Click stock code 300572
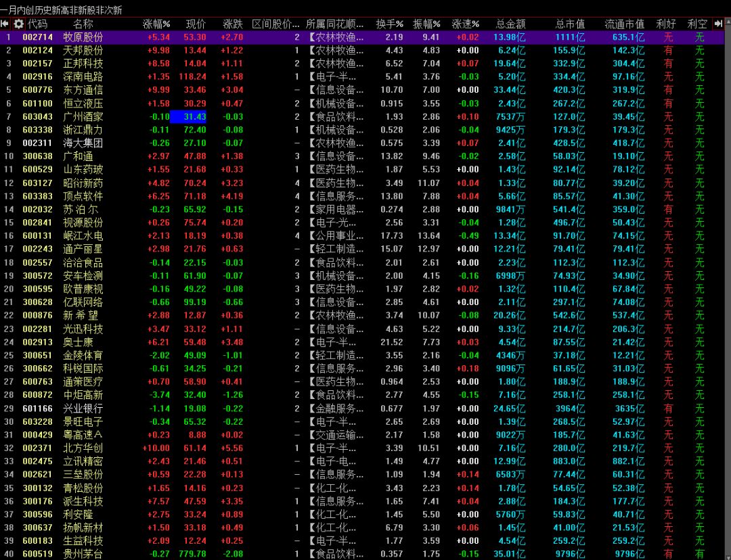This screenshot has width=731, height=560. pos(38,276)
